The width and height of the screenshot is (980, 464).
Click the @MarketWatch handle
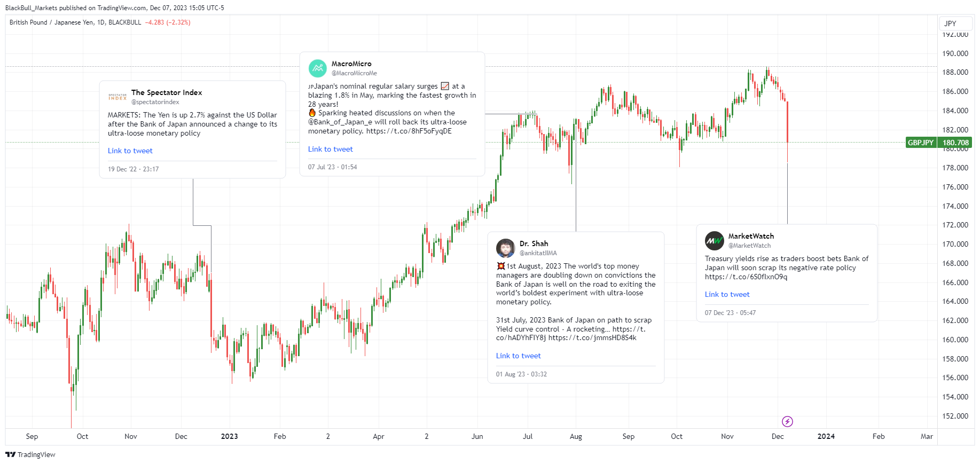pyautogui.click(x=750, y=246)
